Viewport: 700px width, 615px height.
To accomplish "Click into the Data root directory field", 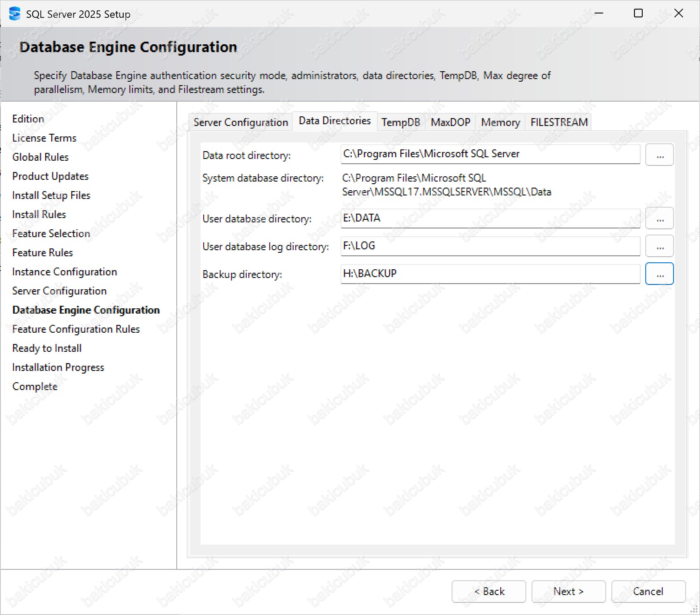I will coord(490,154).
